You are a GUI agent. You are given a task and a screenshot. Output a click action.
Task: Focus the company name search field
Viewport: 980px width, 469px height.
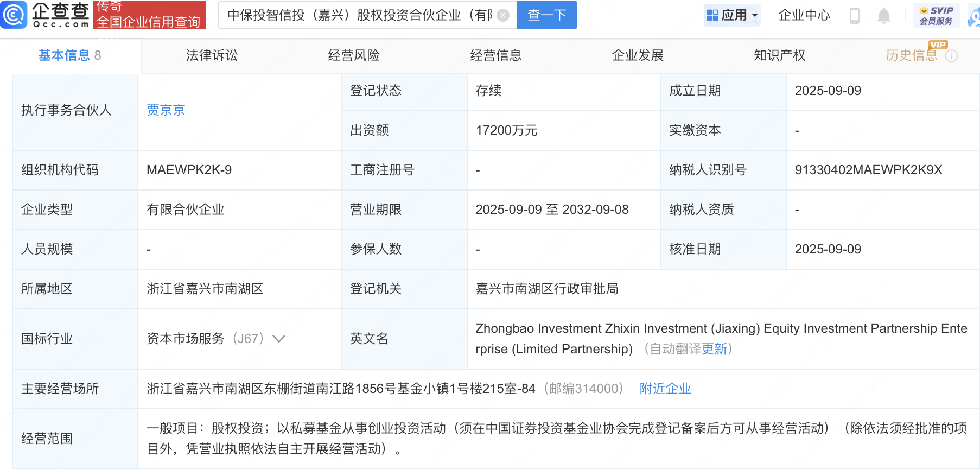click(358, 15)
